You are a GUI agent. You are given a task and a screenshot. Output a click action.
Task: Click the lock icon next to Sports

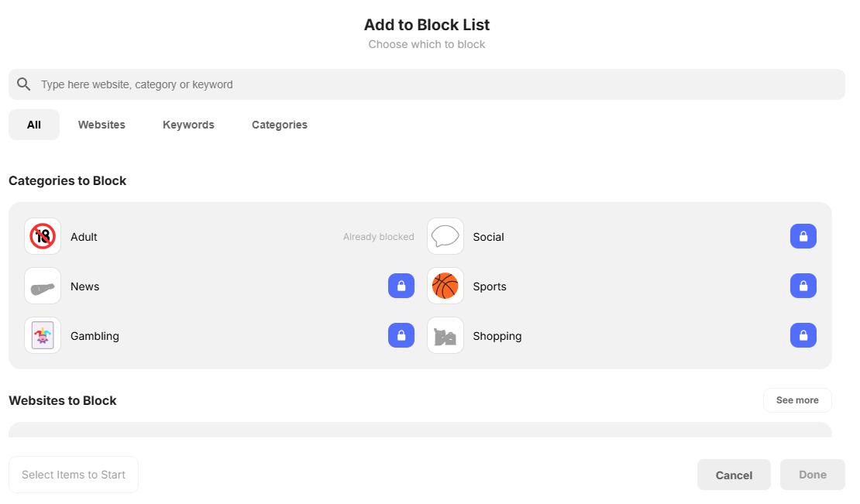pos(803,286)
